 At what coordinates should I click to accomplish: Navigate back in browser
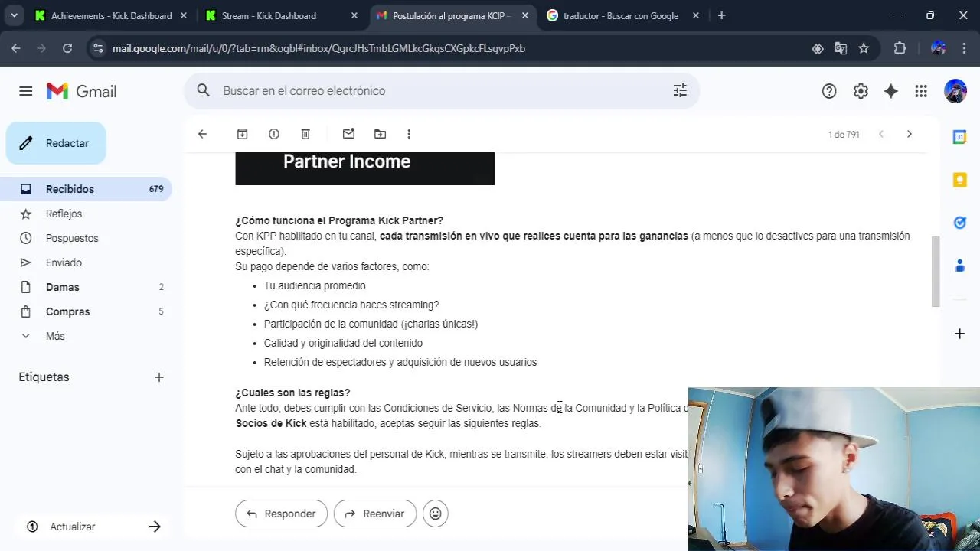pyautogui.click(x=16, y=48)
